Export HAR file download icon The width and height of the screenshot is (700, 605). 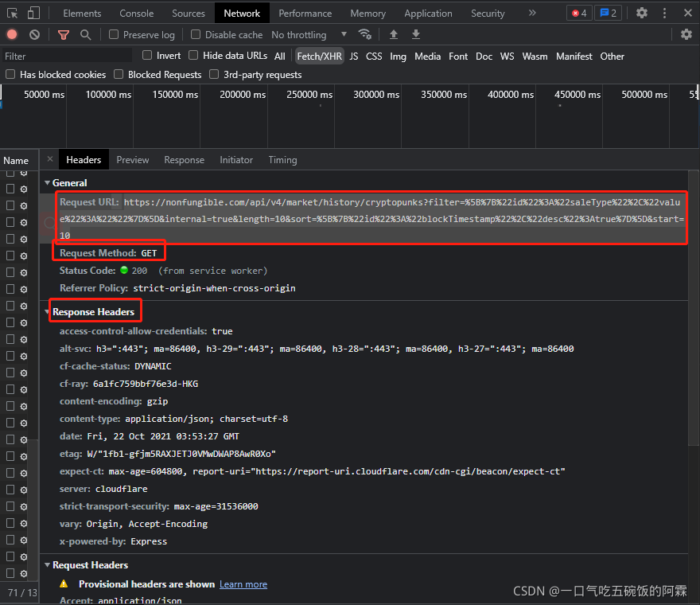pyautogui.click(x=415, y=34)
